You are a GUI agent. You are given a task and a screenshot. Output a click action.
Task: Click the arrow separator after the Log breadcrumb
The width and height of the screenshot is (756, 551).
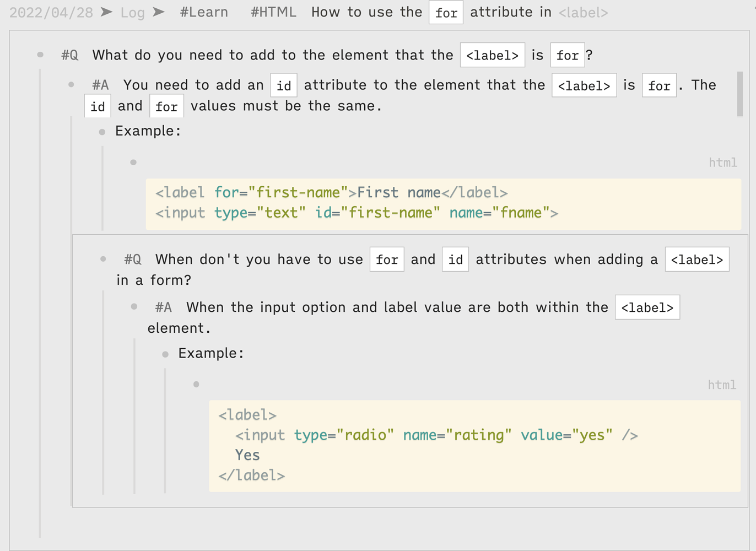(159, 12)
